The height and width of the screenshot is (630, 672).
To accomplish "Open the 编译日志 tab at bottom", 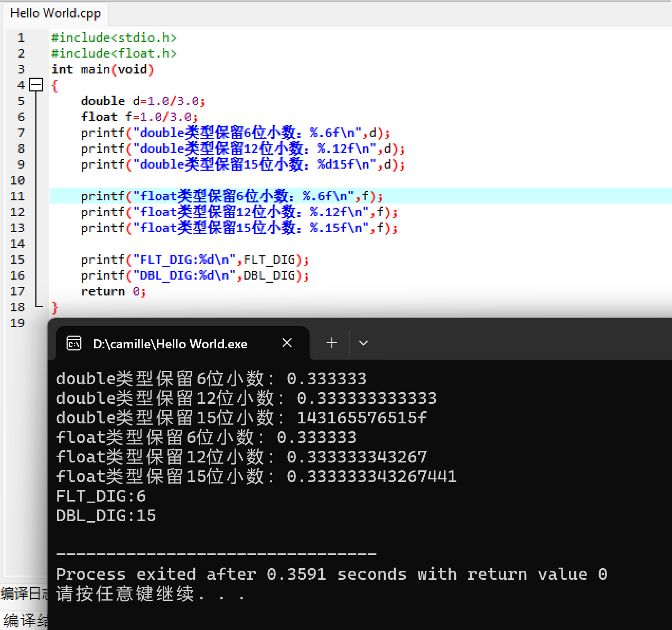I will coord(24,594).
